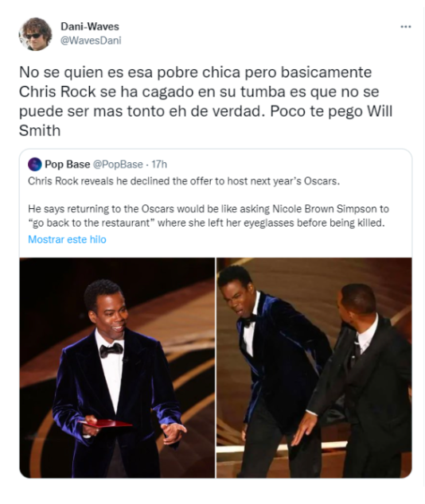Click the main Spanish tweet text

[x=206, y=101]
